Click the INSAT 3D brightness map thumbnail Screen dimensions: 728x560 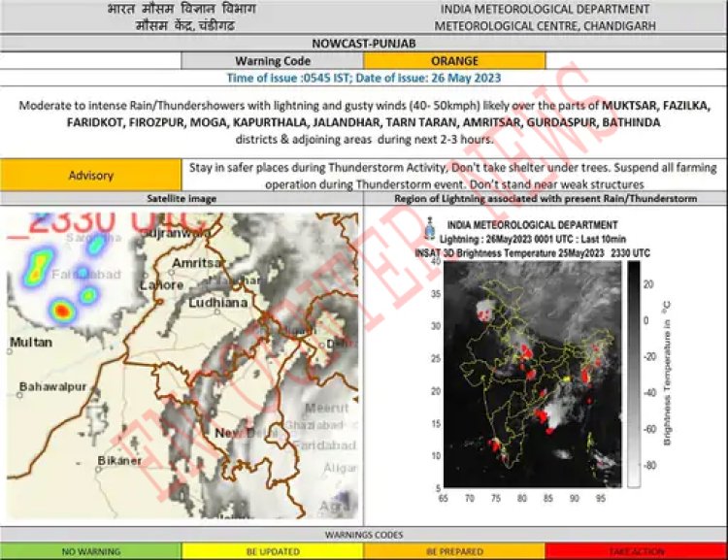533,375
